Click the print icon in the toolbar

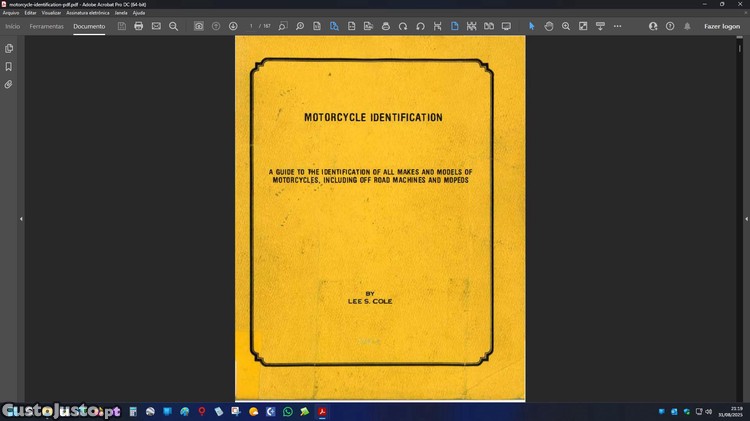click(x=139, y=26)
